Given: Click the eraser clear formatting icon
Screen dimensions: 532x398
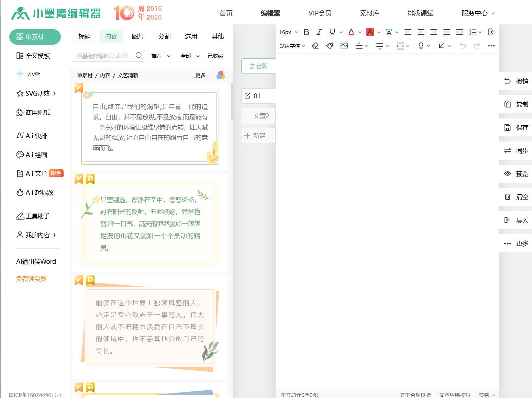Looking at the screenshot, I should coord(315,46).
